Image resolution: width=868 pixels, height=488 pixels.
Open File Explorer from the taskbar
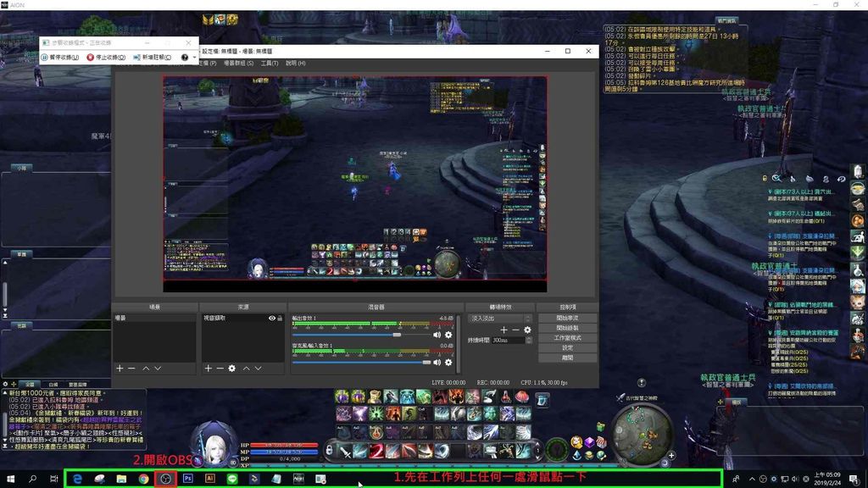pos(121,479)
